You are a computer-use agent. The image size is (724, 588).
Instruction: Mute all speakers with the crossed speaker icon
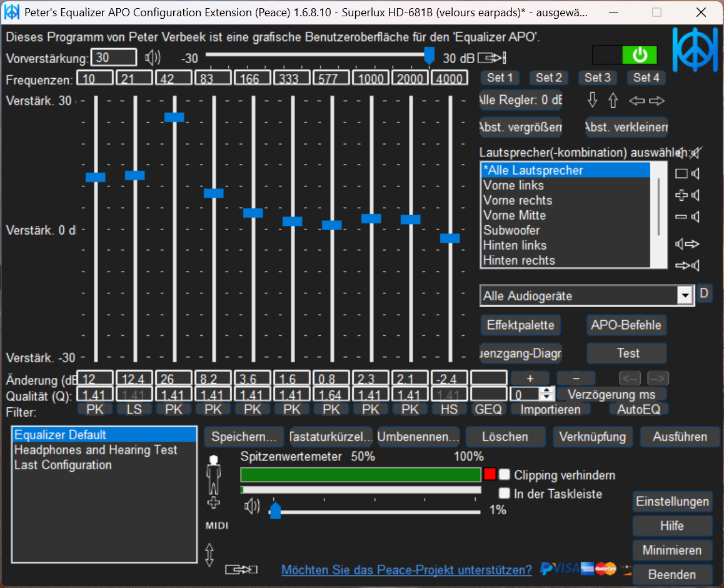coord(696,153)
